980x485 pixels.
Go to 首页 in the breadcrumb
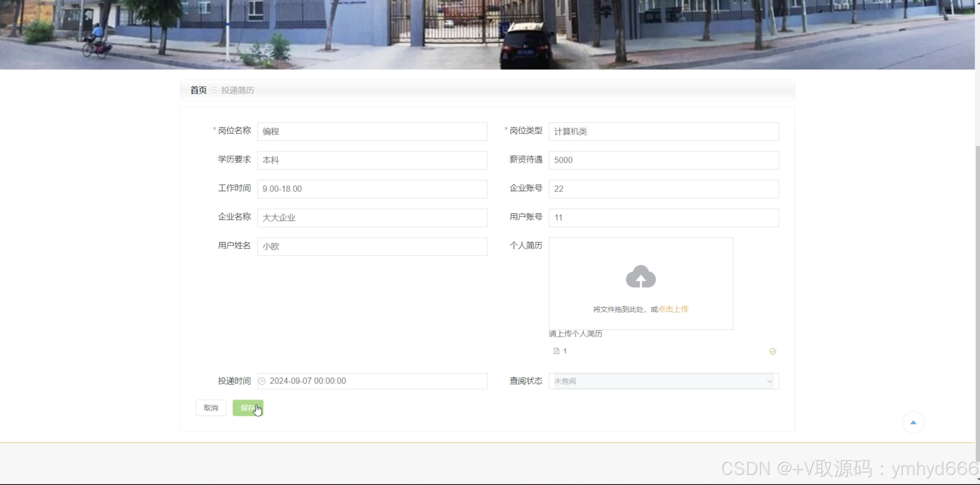pyautogui.click(x=198, y=90)
